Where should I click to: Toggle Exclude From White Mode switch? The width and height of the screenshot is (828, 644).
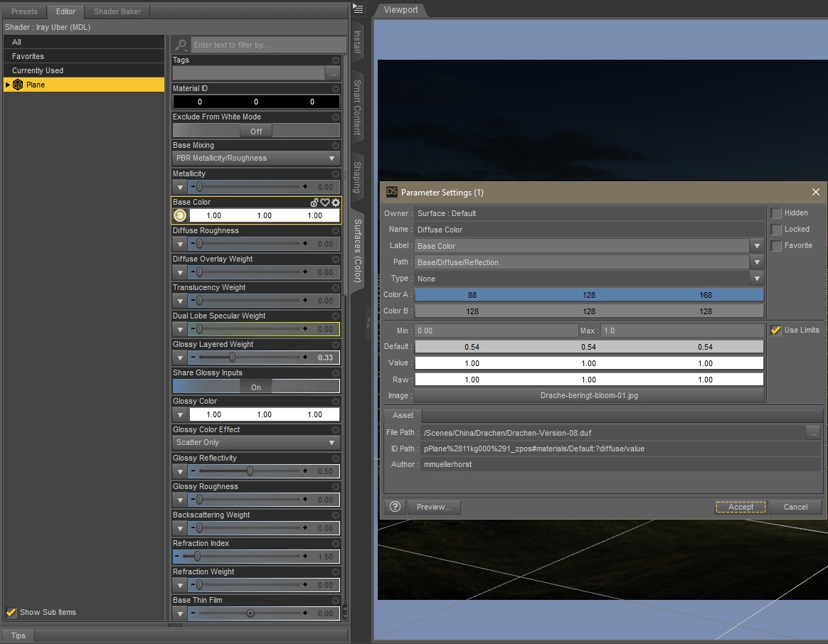point(256,131)
